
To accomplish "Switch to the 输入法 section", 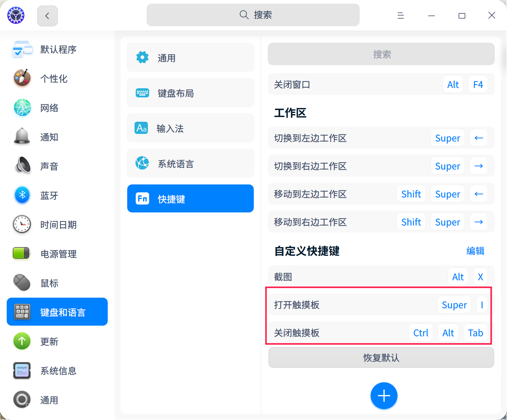I will pyautogui.click(x=191, y=128).
